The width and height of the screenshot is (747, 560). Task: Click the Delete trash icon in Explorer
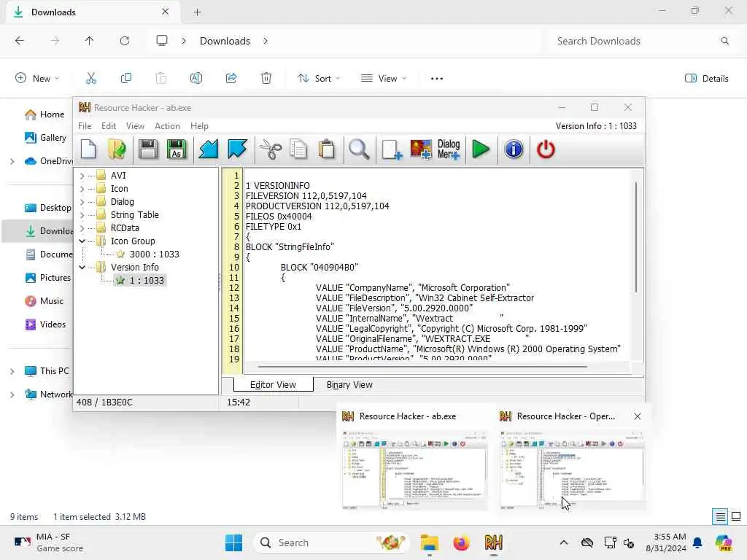(x=266, y=78)
